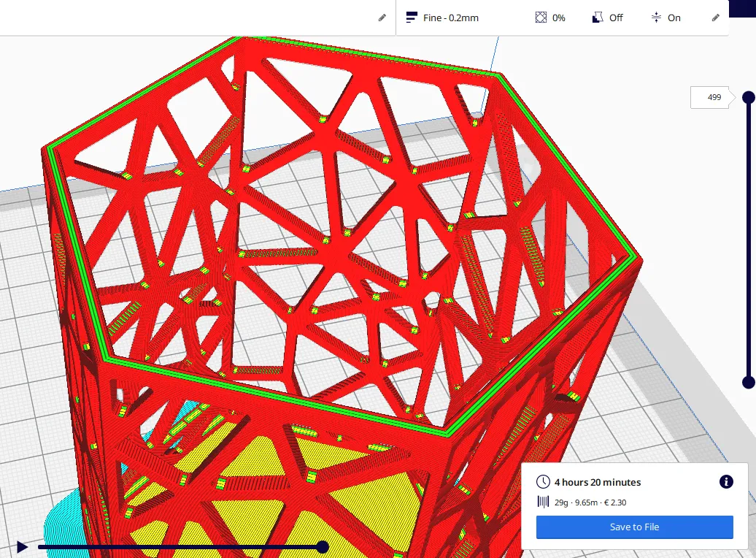Click the lower layer slider handle
The height and width of the screenshot is (558, 756).
[x=748, y=382]
